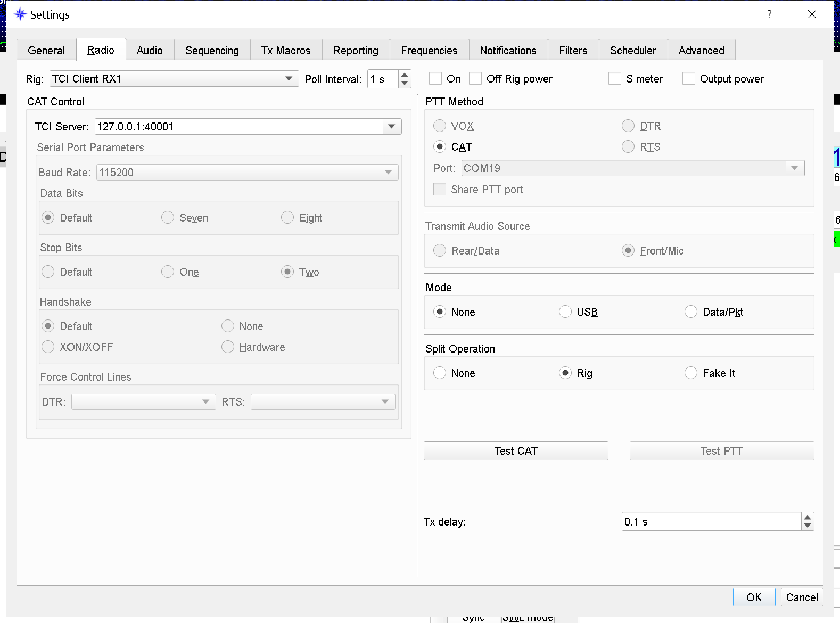The width and height of the screenshot is (840, 623).
Task: Decrease Tx delay with down arrow
Action: (x=808, y=526)
